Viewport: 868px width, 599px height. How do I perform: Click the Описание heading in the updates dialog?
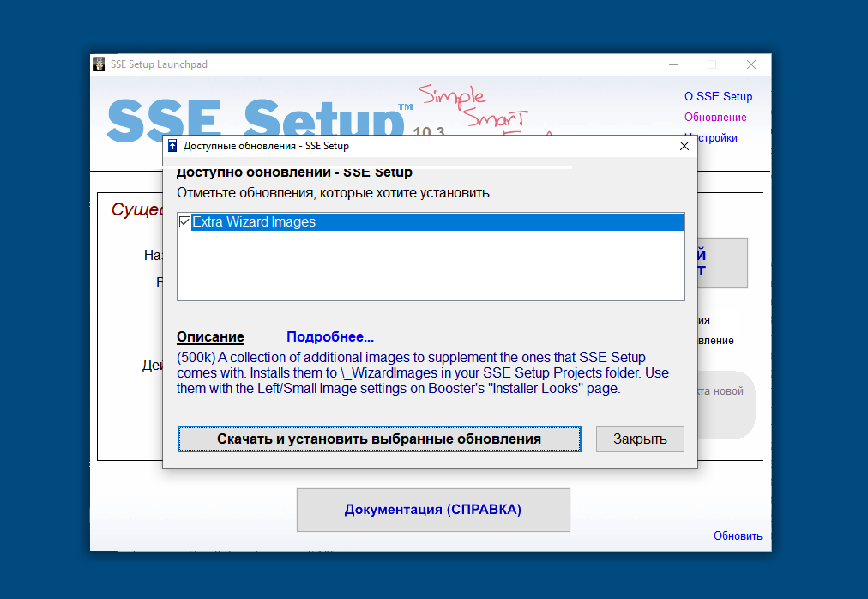210,337
